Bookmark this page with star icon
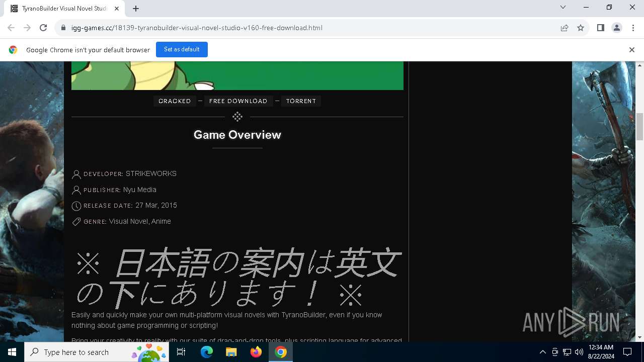The image size is (644, 362). (x=581, y=28)
